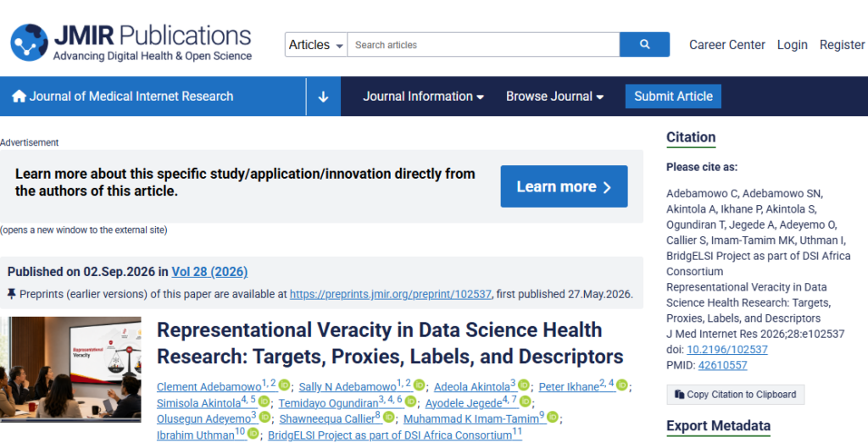Click the magnifying glass search button
Viewport: 868px width, 443px height.
pos(644,44)
